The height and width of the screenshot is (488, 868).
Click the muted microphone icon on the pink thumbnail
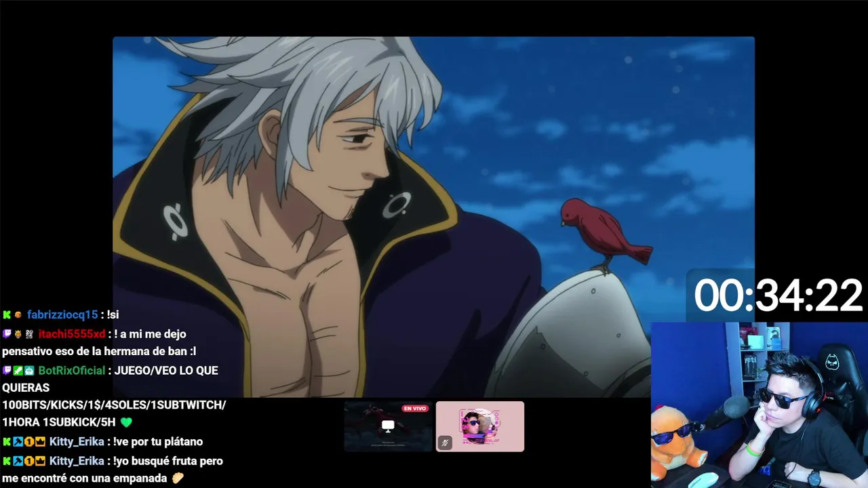click(x=445, y=443)
